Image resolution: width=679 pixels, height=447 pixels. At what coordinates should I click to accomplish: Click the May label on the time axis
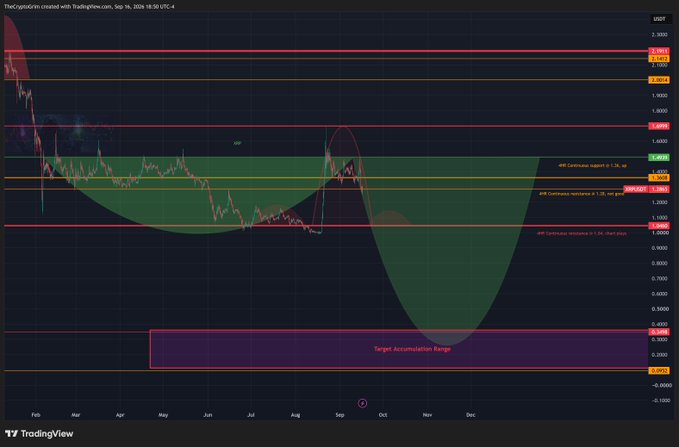(x=163, y=415)
